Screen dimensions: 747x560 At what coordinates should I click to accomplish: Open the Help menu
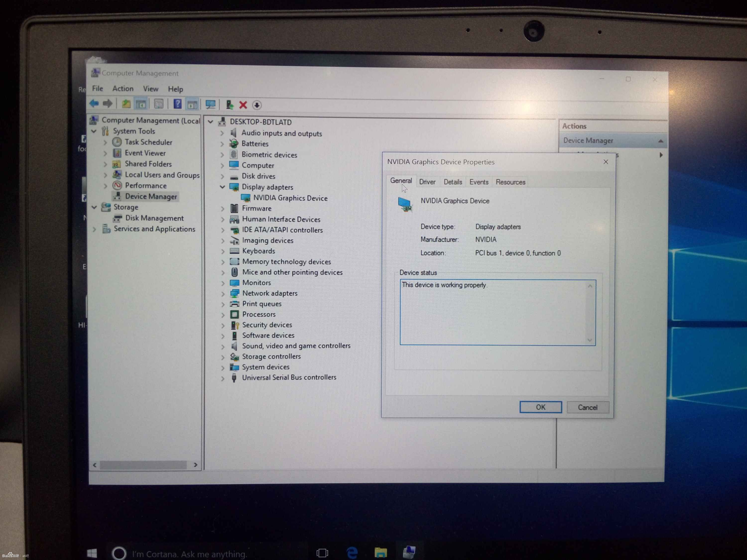(x=175, y=89)
